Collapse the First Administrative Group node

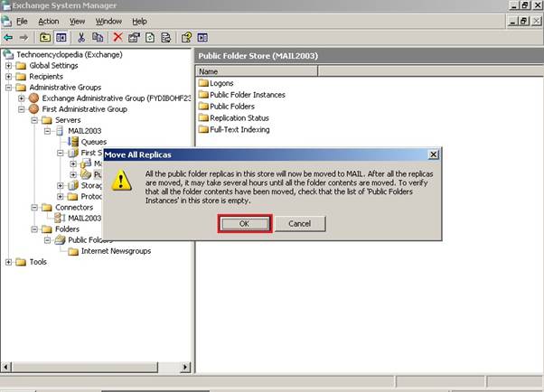tap(22, 109)
